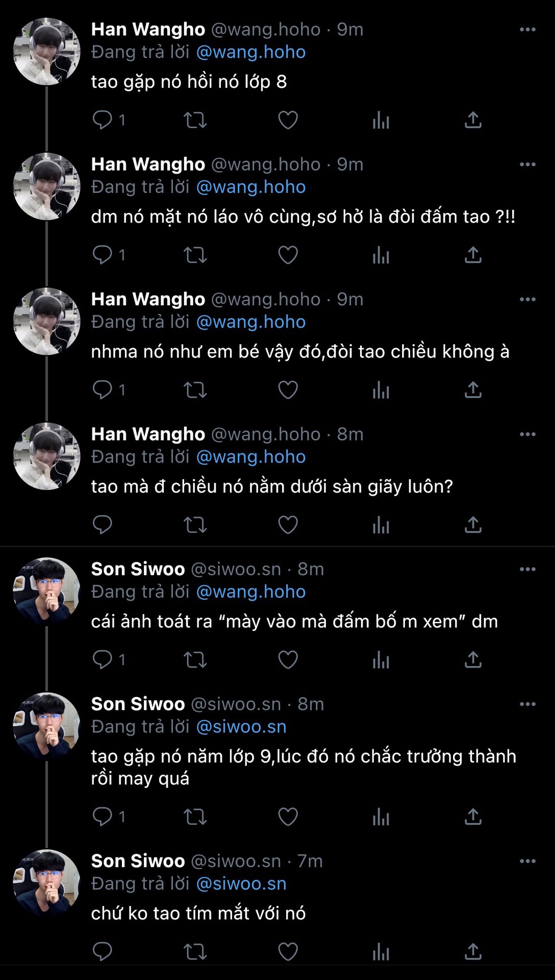Viewport: 555px width, 980px height.
Task: Open @wang.hoho mention in Son Siwoo's reply
Action: pyautogui.click(x=250, y=592)
